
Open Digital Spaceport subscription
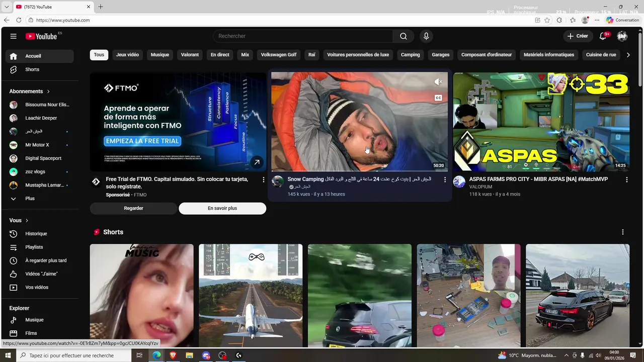(40, 158)
